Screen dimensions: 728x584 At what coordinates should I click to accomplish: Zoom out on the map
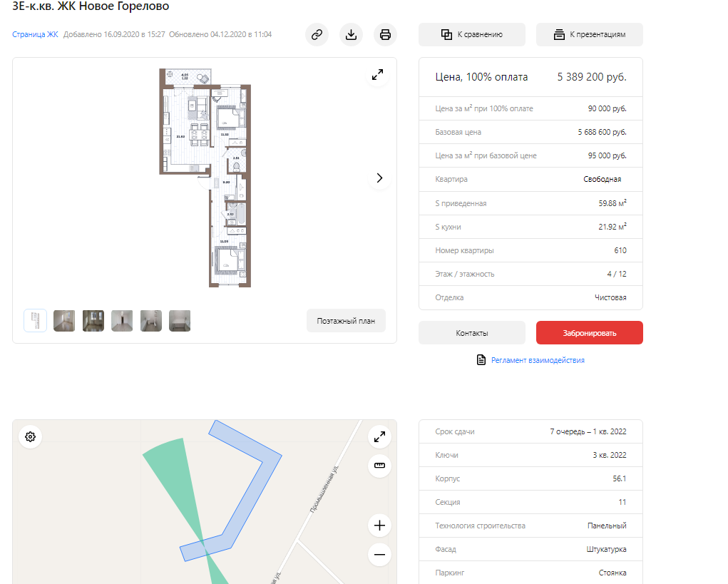(x=379, y=554)
